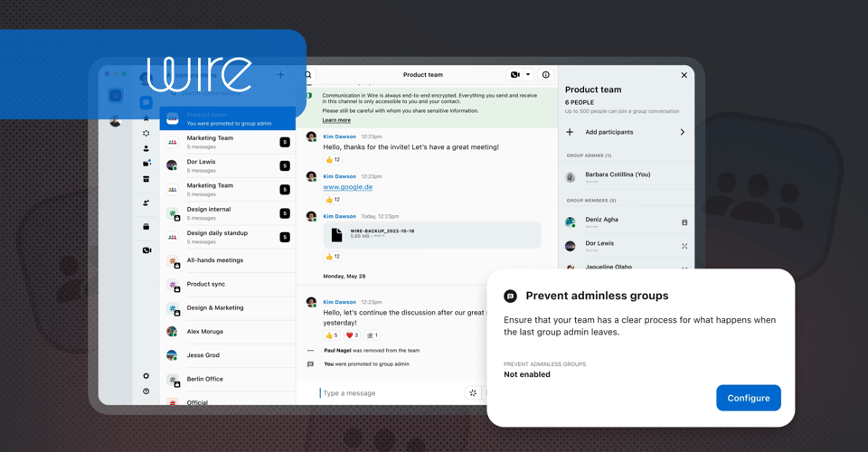Expand Add participants with the chevron
Image resolution: width=868 pixels, height=452 pixels.
[683, 132]
